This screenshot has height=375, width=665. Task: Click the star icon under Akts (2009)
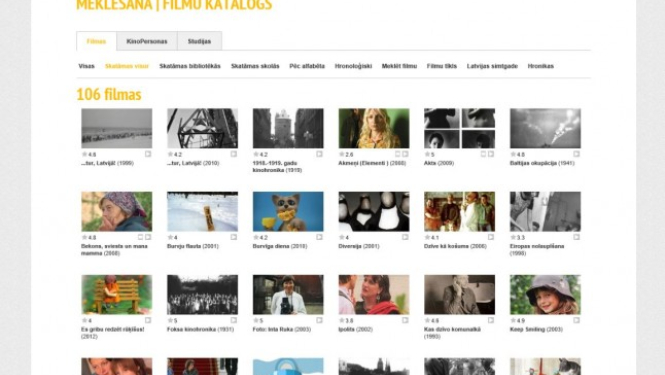427,154
